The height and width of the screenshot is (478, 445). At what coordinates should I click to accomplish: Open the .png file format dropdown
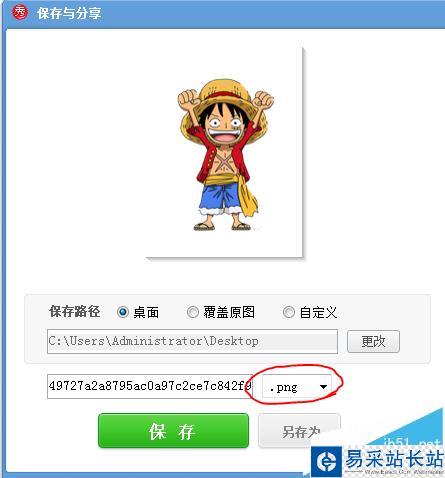(x=297, y=386)
